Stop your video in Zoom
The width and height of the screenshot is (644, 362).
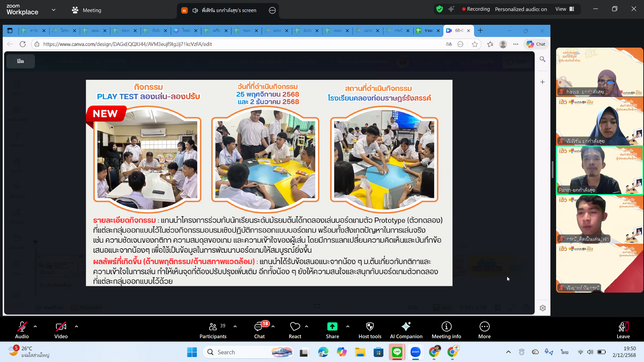[61, 329]
